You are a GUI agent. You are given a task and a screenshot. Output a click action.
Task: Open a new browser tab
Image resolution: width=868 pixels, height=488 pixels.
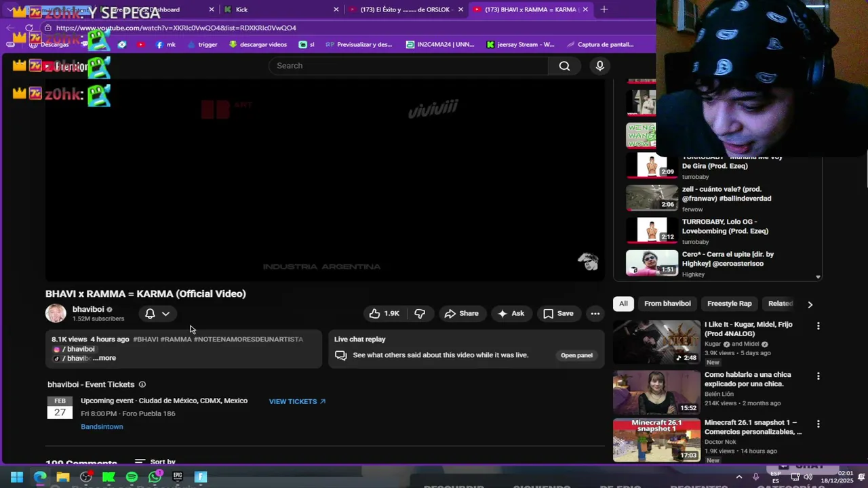pos(604,9)
